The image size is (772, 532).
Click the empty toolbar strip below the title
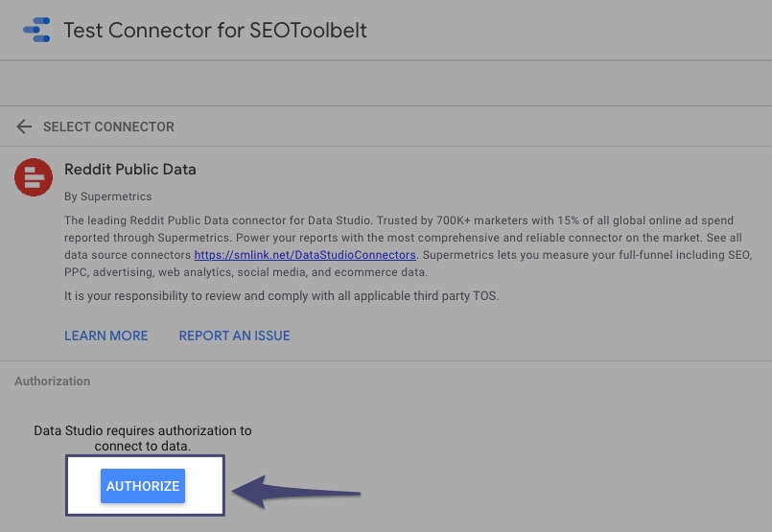click(x=386, y=83)
